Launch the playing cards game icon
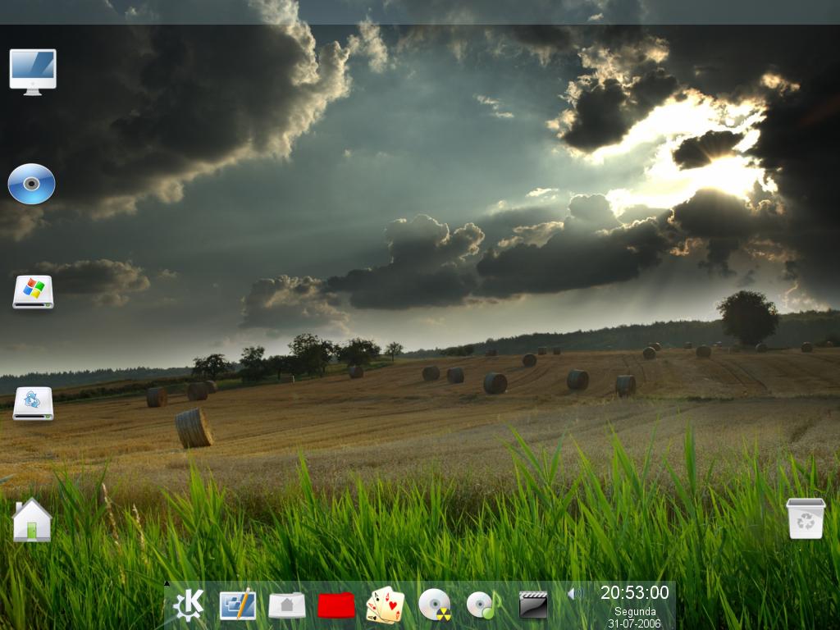840x630 pixels. (386, 605)
